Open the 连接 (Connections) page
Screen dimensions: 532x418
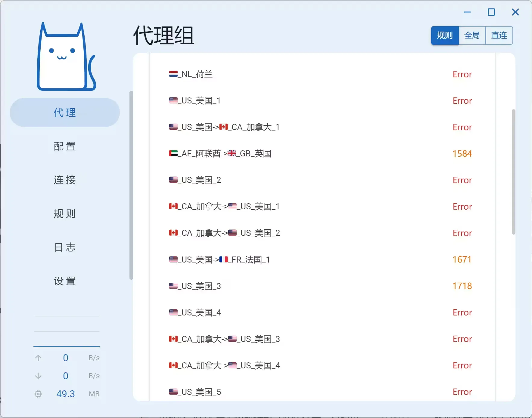[x=65, y=180]
